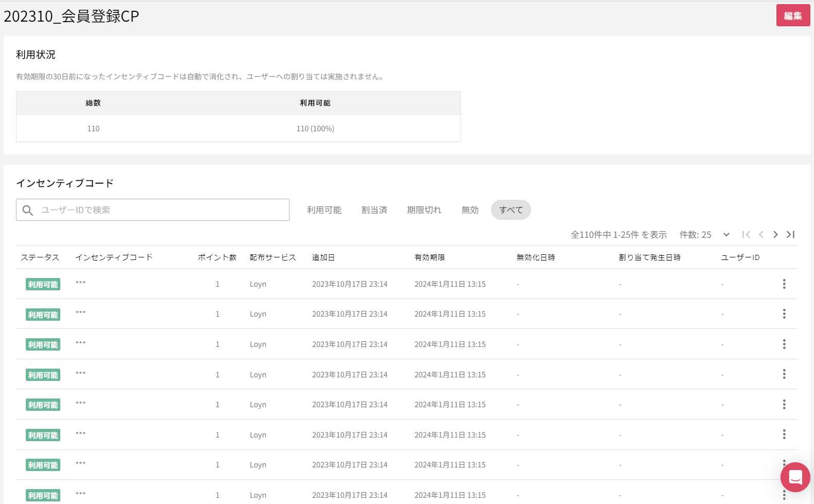Click the 全110件中 1-25件 を表示 pagination text
Viewport: 814px width, 504px height.
click(619, 235)
